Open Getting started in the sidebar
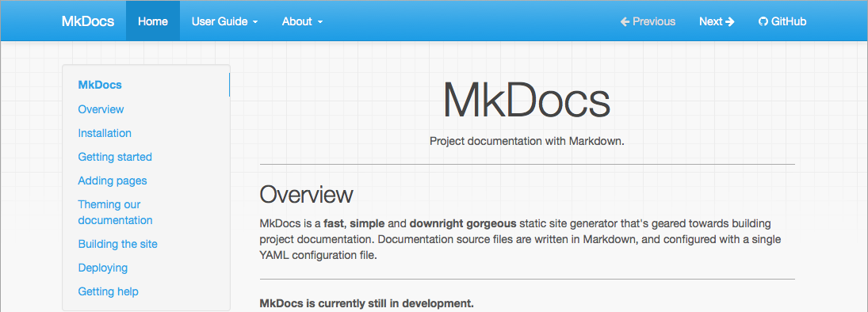Viewport: 868px width, 312px height. pos(115,157)
